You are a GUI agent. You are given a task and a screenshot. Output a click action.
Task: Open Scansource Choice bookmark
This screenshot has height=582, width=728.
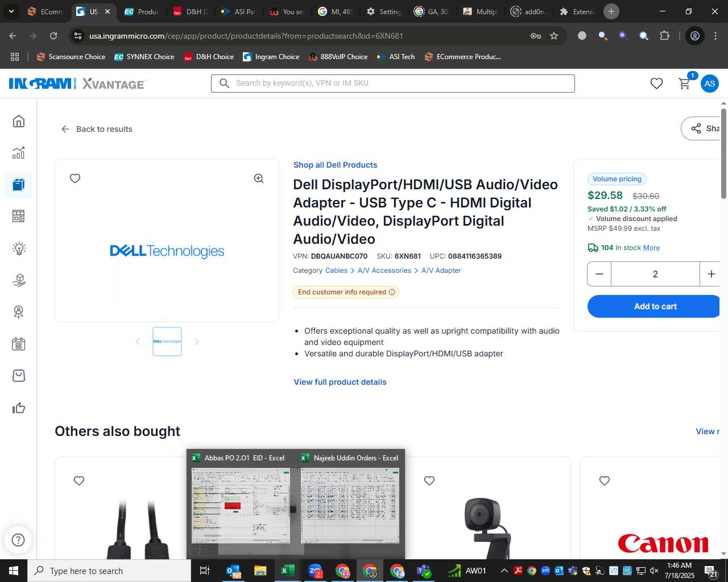pyautogui.click(x=71, y=57)
